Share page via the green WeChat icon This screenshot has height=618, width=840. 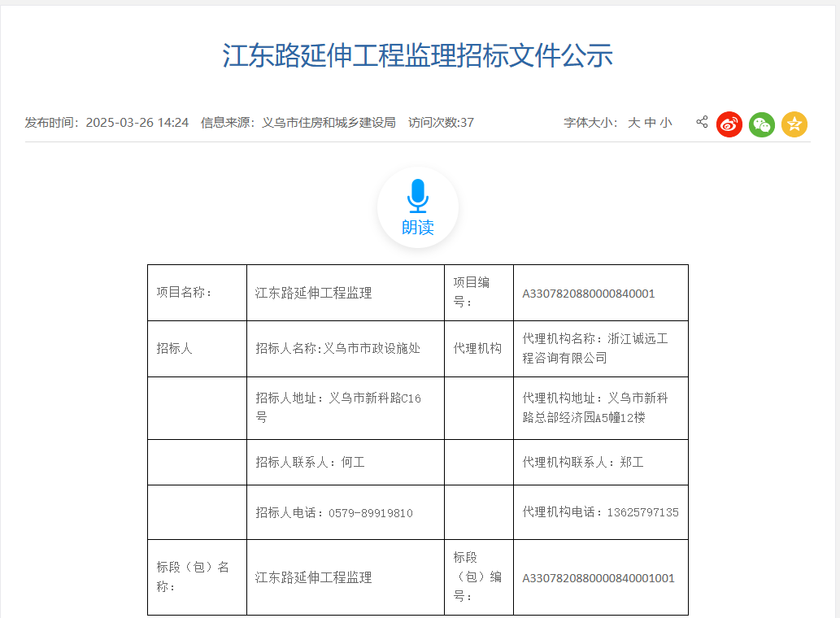click(x=762, y=124)
